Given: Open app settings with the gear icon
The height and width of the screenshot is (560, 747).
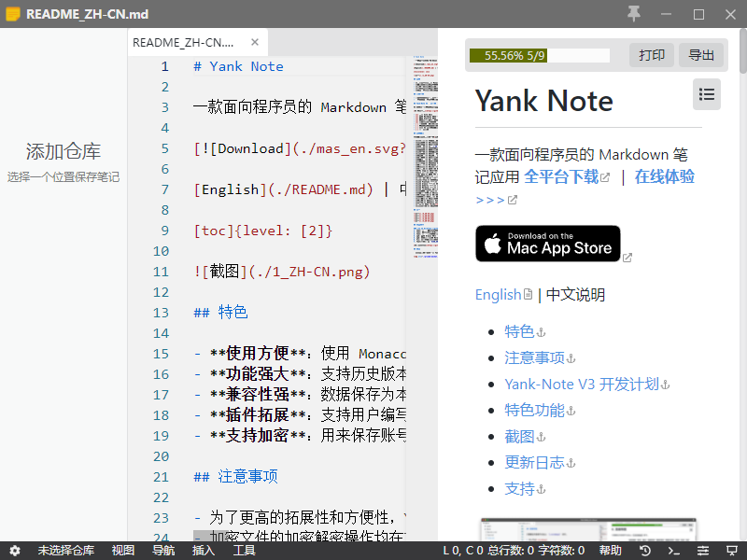Looking at the screenshot, I should coord(14,550).
